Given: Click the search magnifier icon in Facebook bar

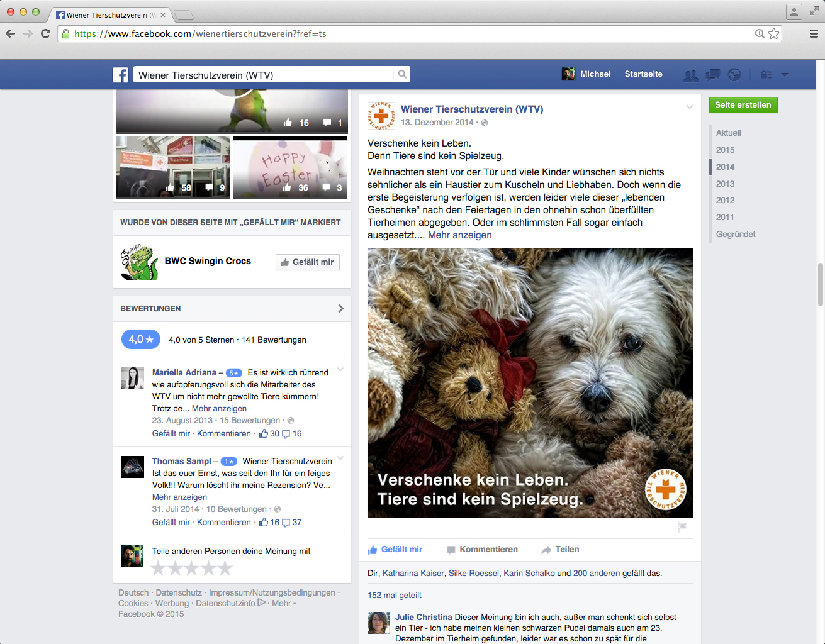Looking at the screenshot, I should 402,75.
